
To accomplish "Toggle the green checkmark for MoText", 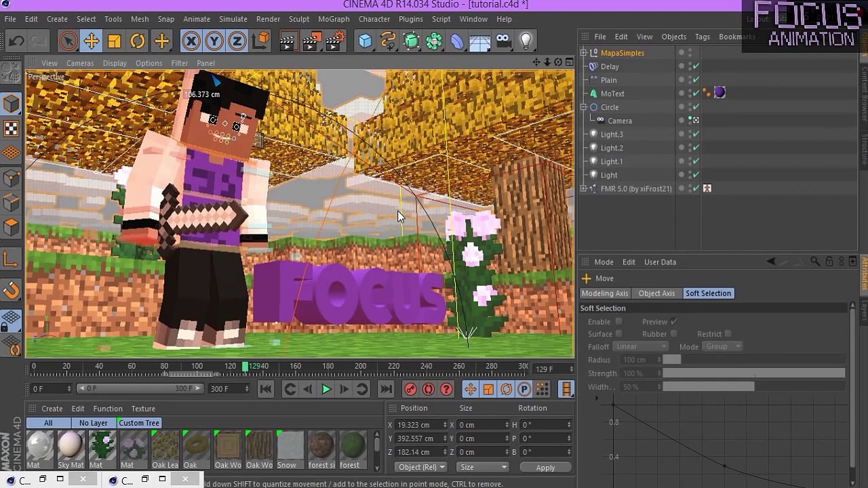I will pyautogui.click(x=696, y=94).
